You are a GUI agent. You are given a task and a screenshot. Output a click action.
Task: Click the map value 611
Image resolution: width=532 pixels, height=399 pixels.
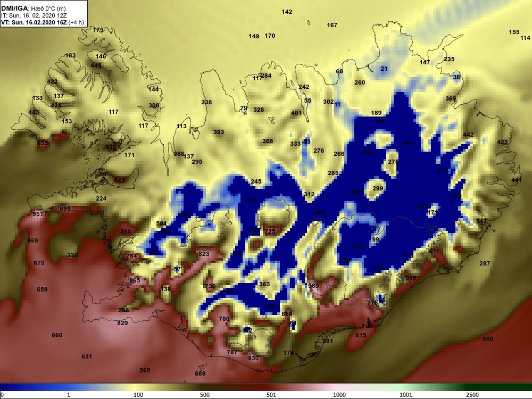click(434, 252)
